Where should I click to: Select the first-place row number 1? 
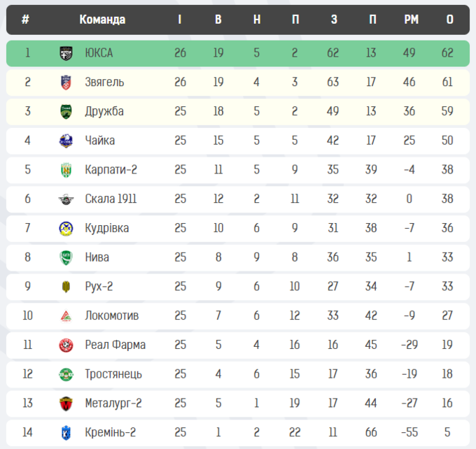click(27, 53)
